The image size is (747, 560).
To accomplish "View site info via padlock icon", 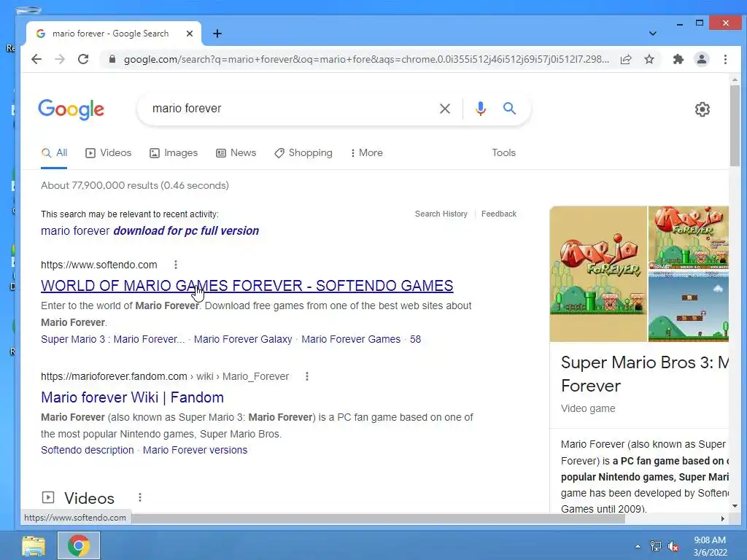I will pyautogui.click(x=112, y=59).
